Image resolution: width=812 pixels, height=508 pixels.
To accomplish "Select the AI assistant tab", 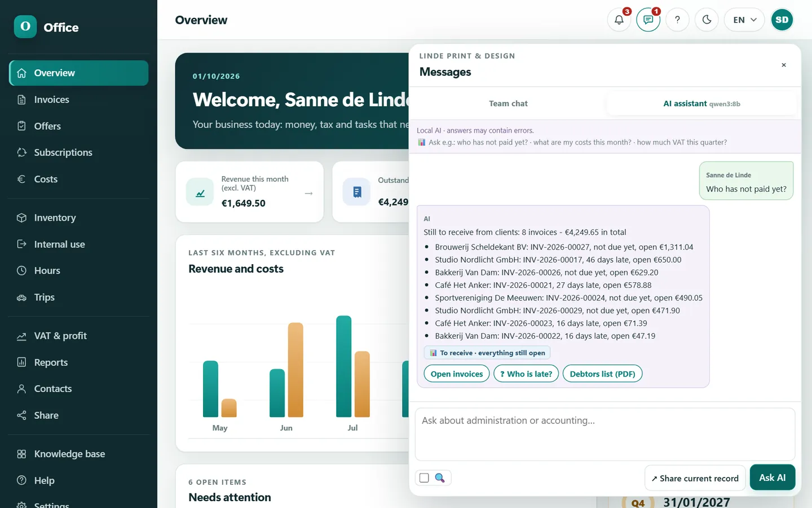I will 701,103.
